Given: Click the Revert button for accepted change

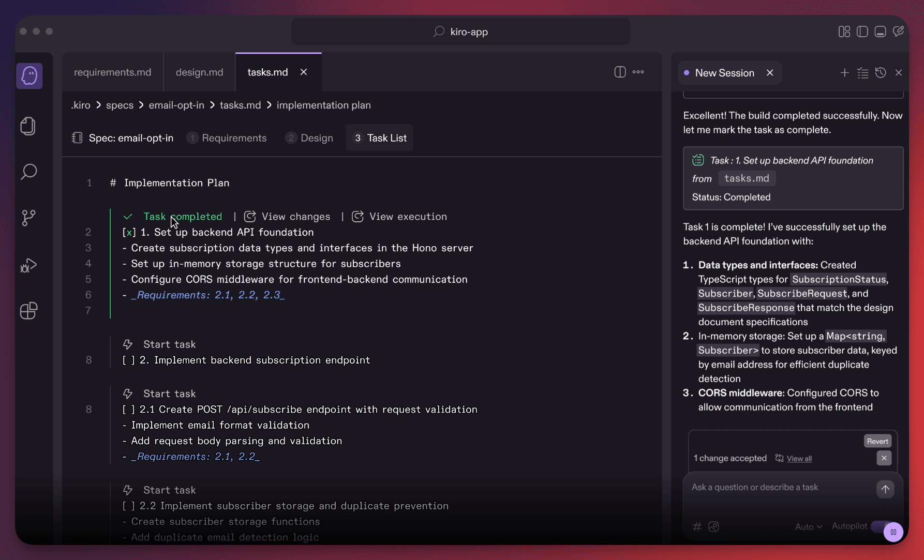Looking at the screenshot, I should point(877,441).
